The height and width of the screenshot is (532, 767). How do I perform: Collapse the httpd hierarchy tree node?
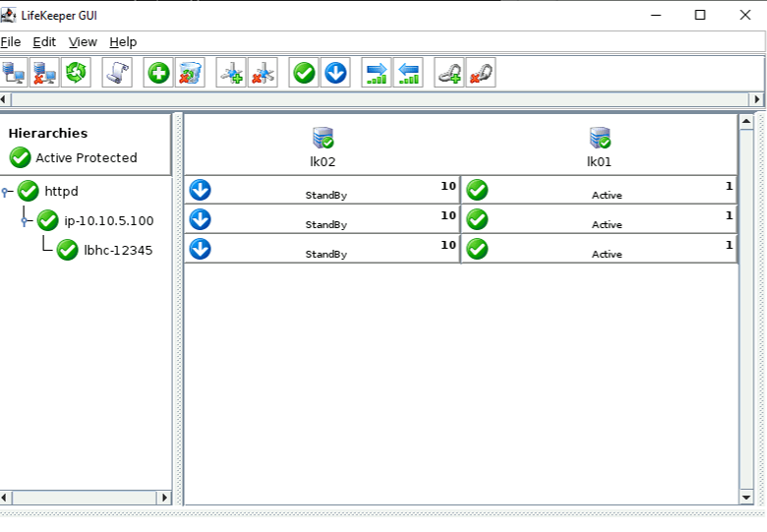click(x=5, y=192)
